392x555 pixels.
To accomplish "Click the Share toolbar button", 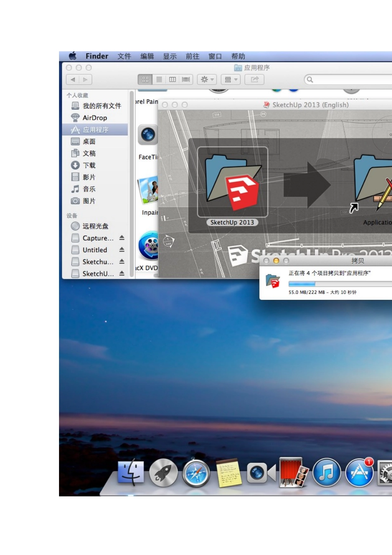I will click(x=255, y=80).
